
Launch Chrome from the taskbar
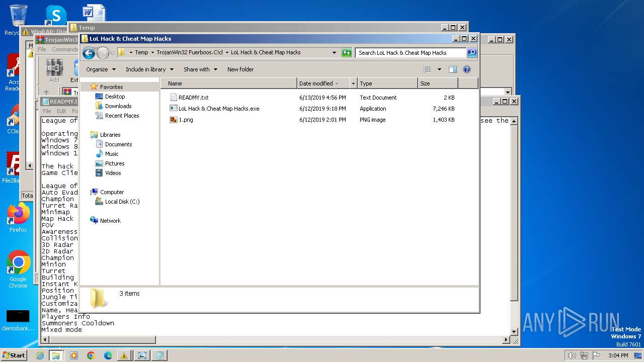(x=91, y=355)
